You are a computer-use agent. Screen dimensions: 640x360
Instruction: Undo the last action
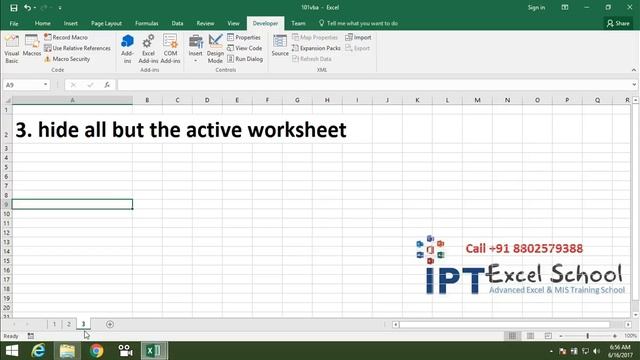pyautogui.click(x=27, y=8)
